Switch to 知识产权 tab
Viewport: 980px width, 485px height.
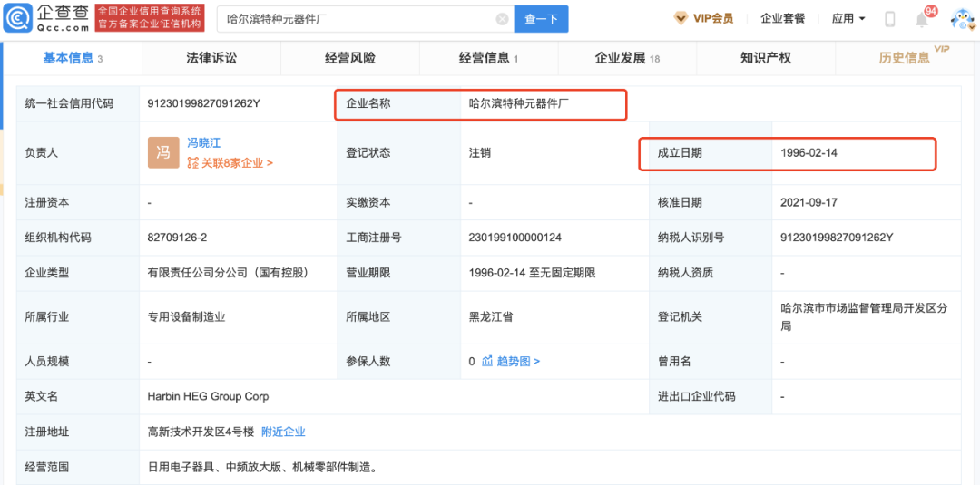tap(766, 59)
